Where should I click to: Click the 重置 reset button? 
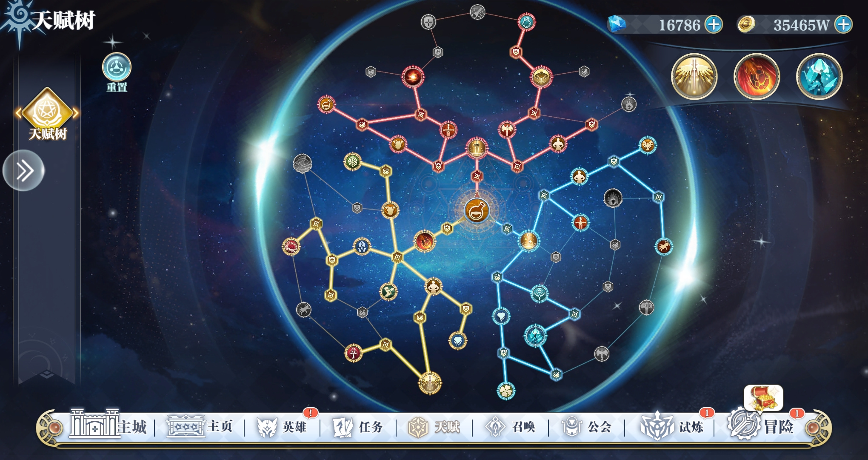(x=117, y=72)
